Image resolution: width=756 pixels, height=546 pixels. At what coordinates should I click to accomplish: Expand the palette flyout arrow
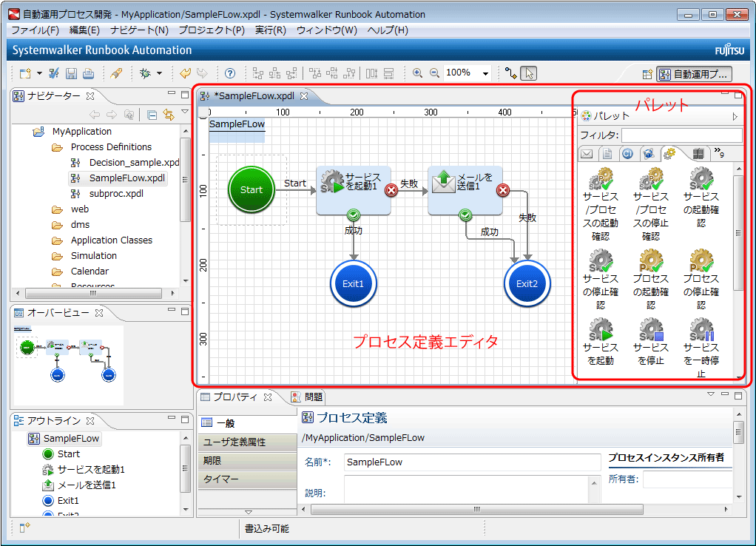pyautogui.click(x=735, y=116)
